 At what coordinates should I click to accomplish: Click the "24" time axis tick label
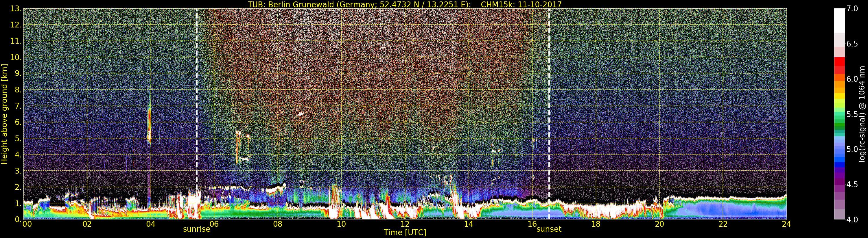point(786,224)
